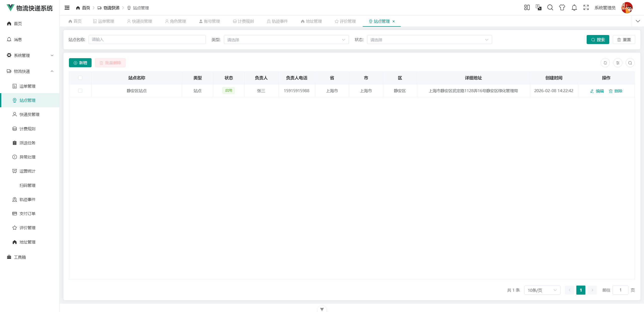
Task: Open the theme shirt icon
Action: tap(562, 8)
